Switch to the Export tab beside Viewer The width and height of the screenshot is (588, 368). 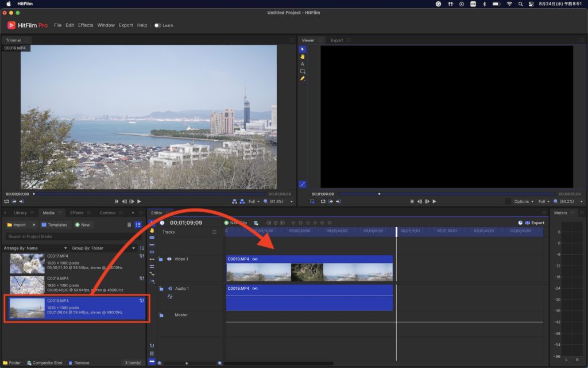click(336, 40)
